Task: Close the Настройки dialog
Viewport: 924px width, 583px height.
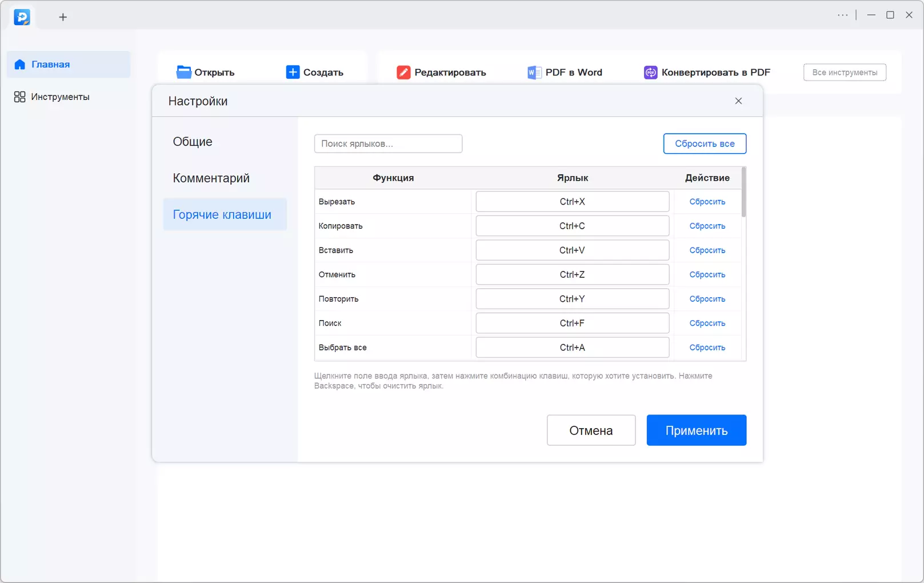Action: click(x=738, y=101)
